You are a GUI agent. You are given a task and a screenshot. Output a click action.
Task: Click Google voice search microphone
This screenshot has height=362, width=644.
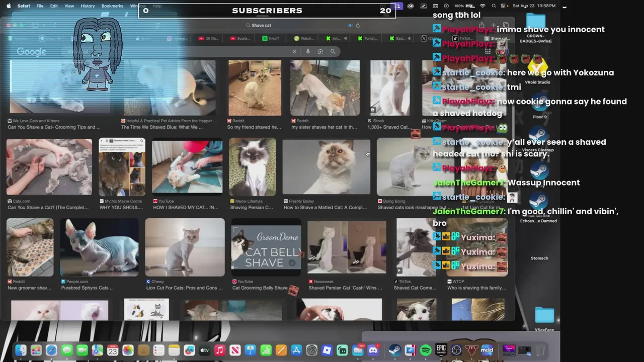[x=308, y=51]
